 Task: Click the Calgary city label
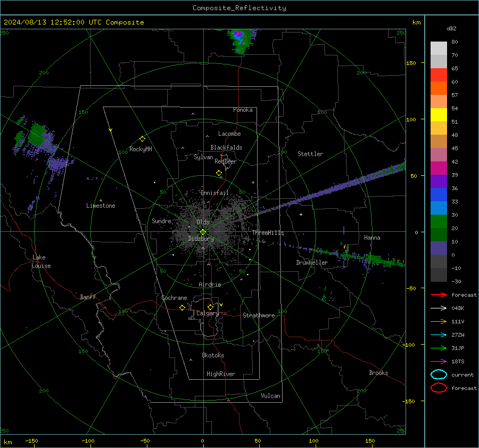tap(208, 313)
